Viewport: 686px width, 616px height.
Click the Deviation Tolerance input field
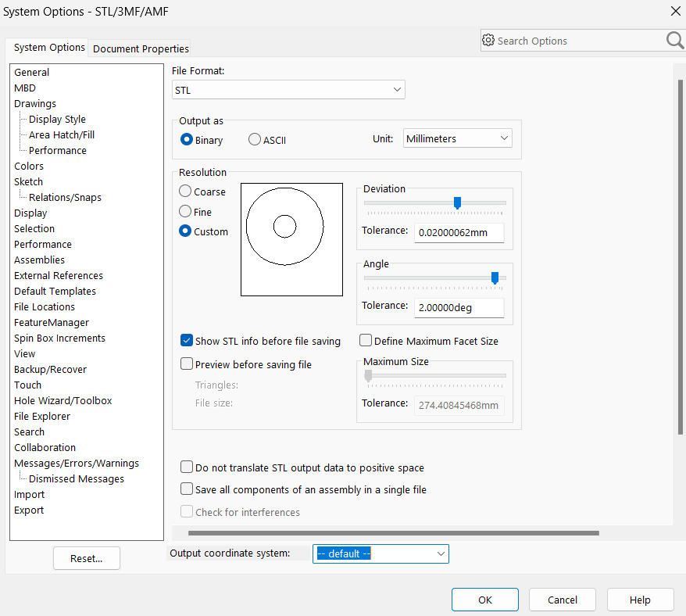[459, 232]
